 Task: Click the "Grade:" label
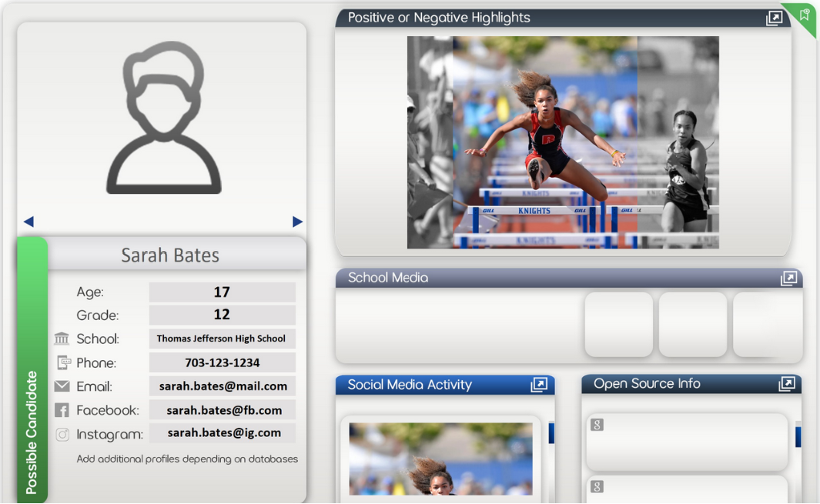[x=97, y=315]
